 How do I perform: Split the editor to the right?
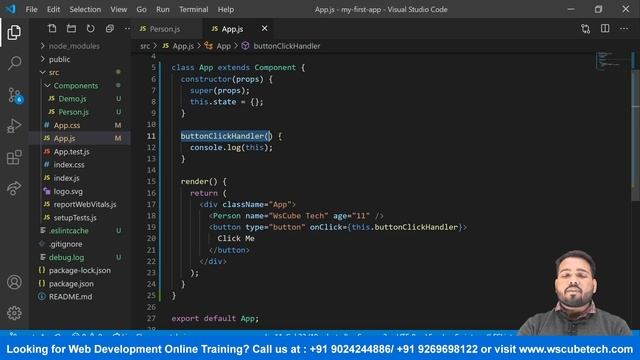pyautogui.click(x=605, y=29)
